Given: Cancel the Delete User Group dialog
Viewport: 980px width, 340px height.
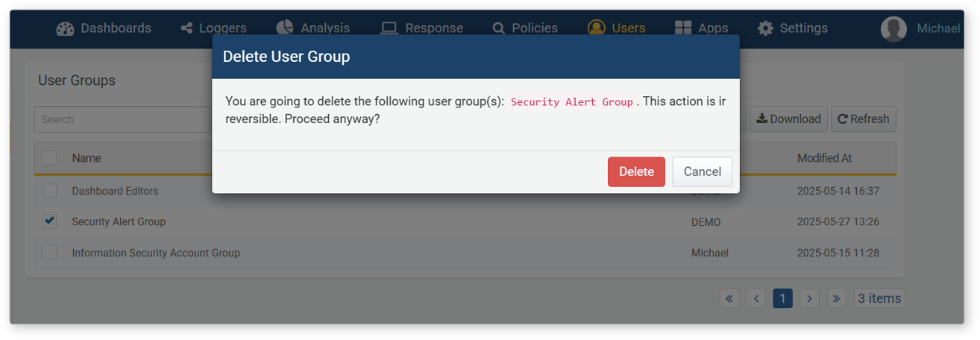Looking at the screenshot, I should pyautogui.click(x=702, y=171).
